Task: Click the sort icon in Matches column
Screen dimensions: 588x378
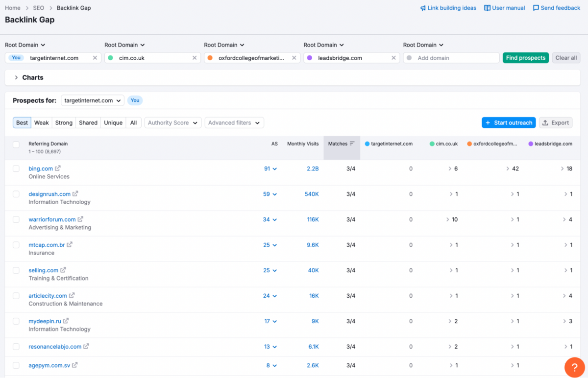Action: coord(352,144)
